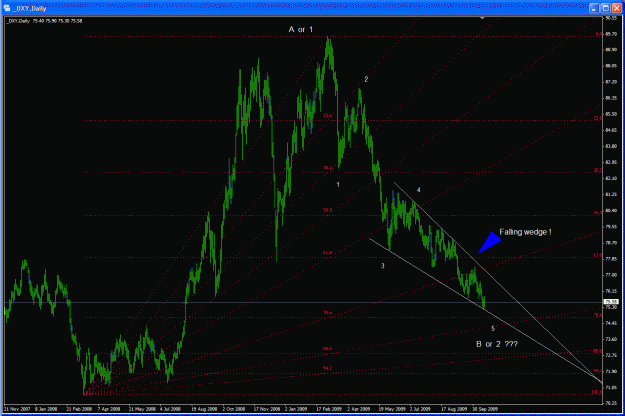Click the 77.00 price level on the axis
The height and width of the screenshot is (416, 625).
611,275
